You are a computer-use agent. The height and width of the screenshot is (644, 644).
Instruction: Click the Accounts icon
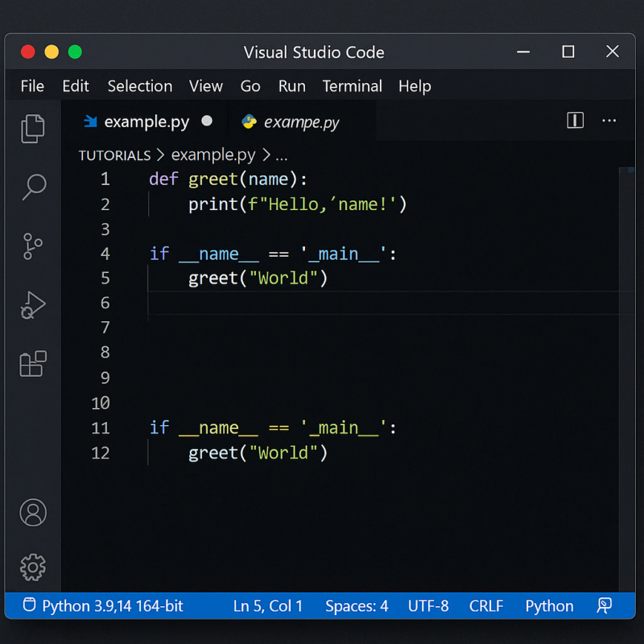32,512
